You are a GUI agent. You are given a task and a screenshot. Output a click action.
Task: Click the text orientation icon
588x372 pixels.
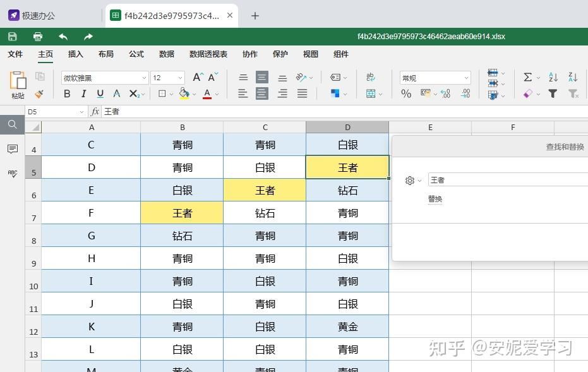click(x=301, y=77)
